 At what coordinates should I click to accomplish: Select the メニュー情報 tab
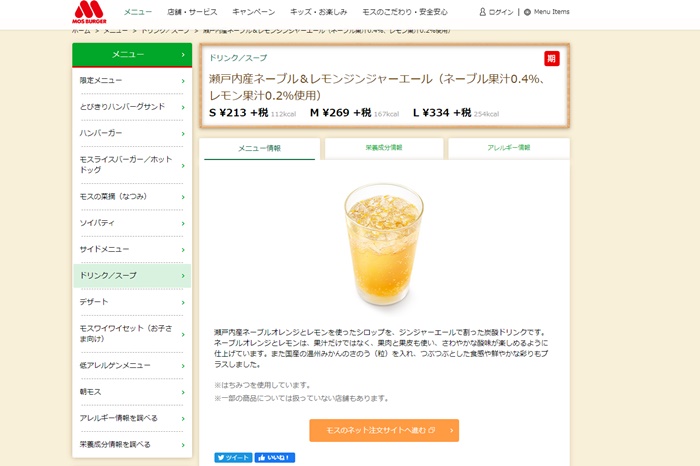[259, 149]
